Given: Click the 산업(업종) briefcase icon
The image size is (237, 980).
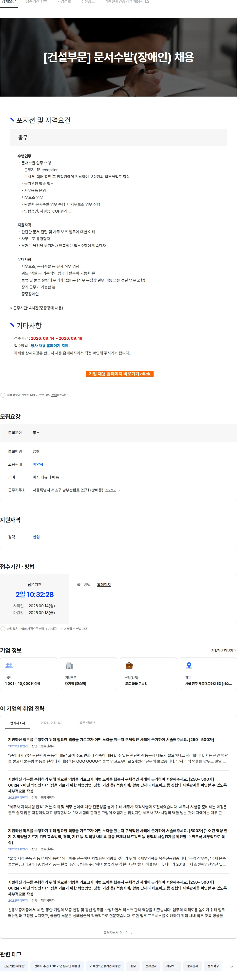Looking at the screenshot, I should pyautogui.click(x=129, y=666).
